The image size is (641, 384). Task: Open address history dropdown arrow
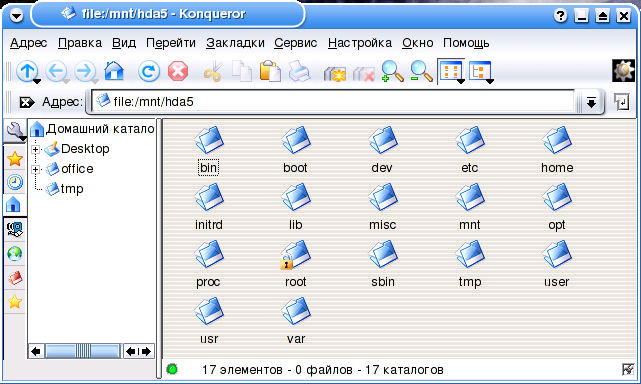591,102
